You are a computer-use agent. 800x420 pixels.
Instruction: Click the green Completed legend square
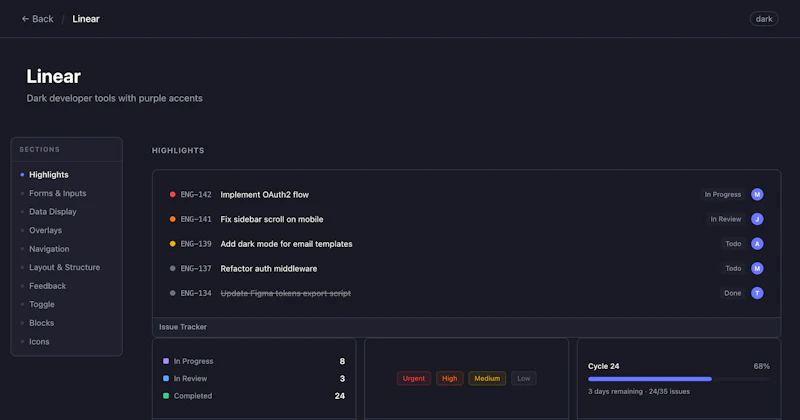coord(166,396)
